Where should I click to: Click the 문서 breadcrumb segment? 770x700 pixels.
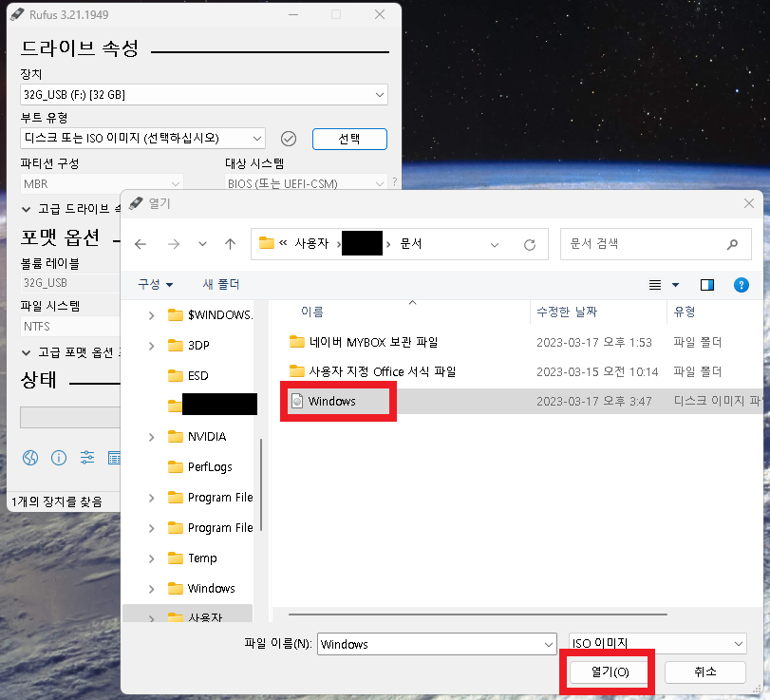tap(410, 244)
